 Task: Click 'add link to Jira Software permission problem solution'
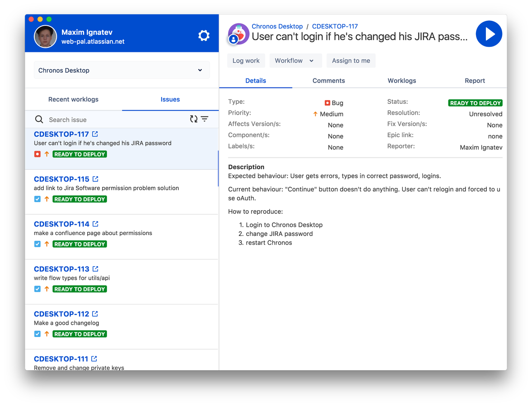[106, 188]
